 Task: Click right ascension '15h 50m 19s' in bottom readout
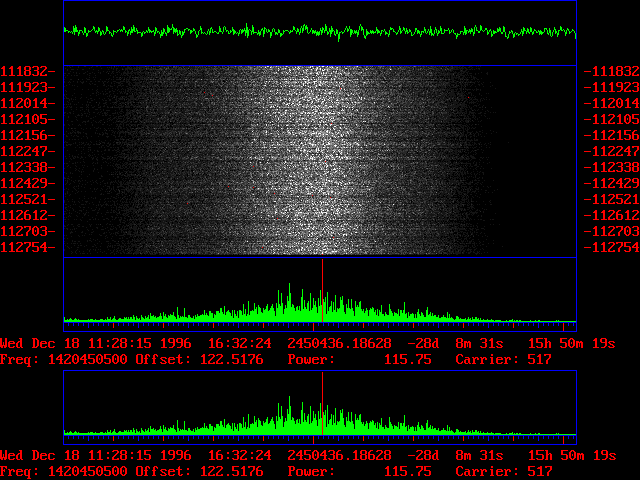(571, 456)
